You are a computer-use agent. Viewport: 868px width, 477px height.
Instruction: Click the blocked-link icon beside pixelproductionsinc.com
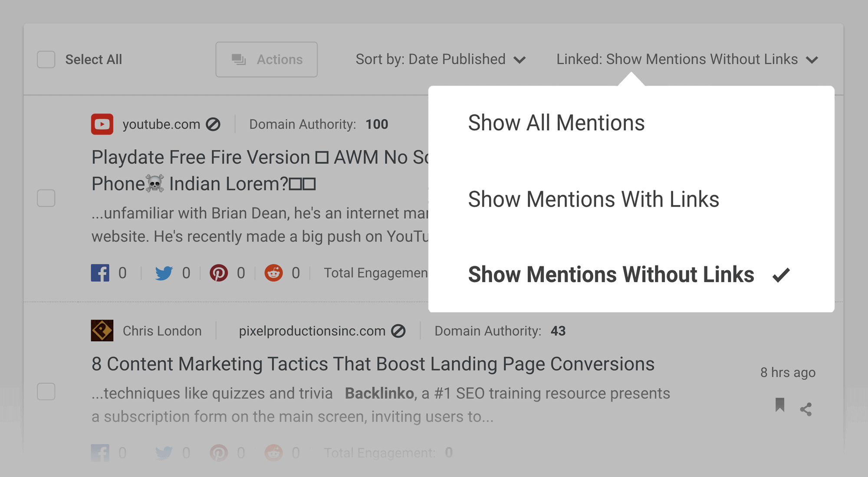point(398,331)
